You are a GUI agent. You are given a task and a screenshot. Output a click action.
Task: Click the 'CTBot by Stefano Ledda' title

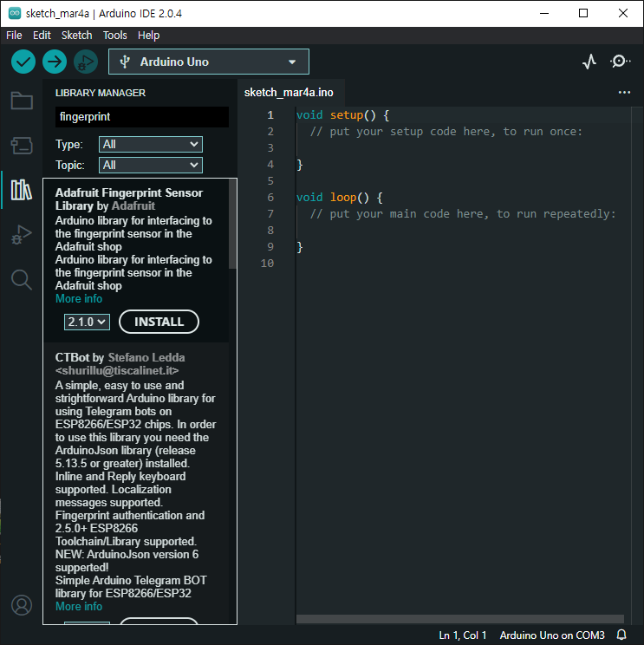[x=120, y=364]
